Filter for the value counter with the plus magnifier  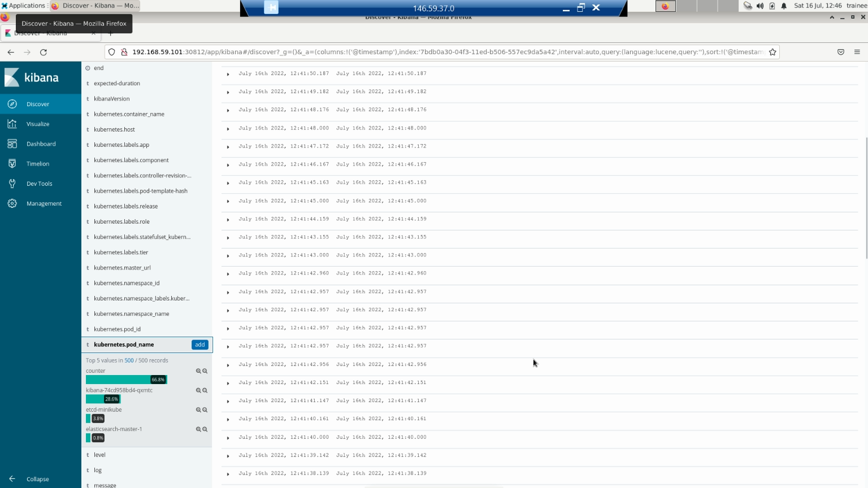198,371
